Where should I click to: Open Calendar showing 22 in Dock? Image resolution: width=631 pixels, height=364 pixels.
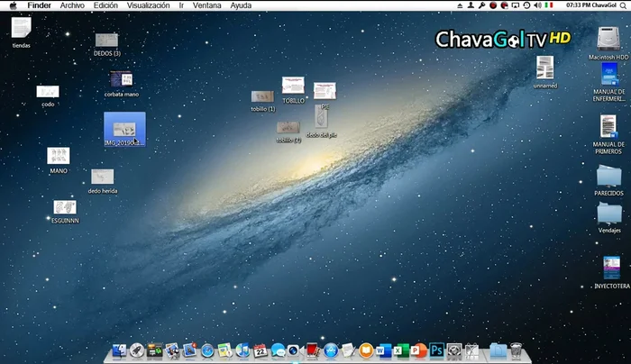tap(261, 350)
